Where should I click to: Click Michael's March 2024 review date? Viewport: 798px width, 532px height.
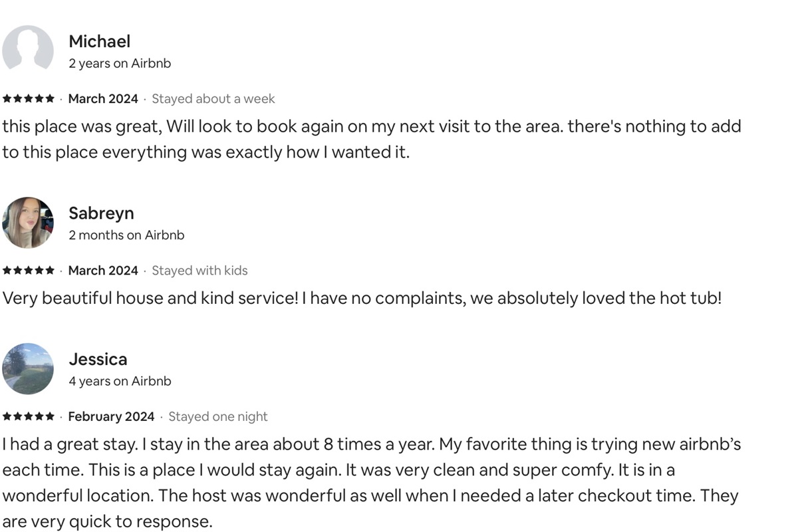click(103, 99)
